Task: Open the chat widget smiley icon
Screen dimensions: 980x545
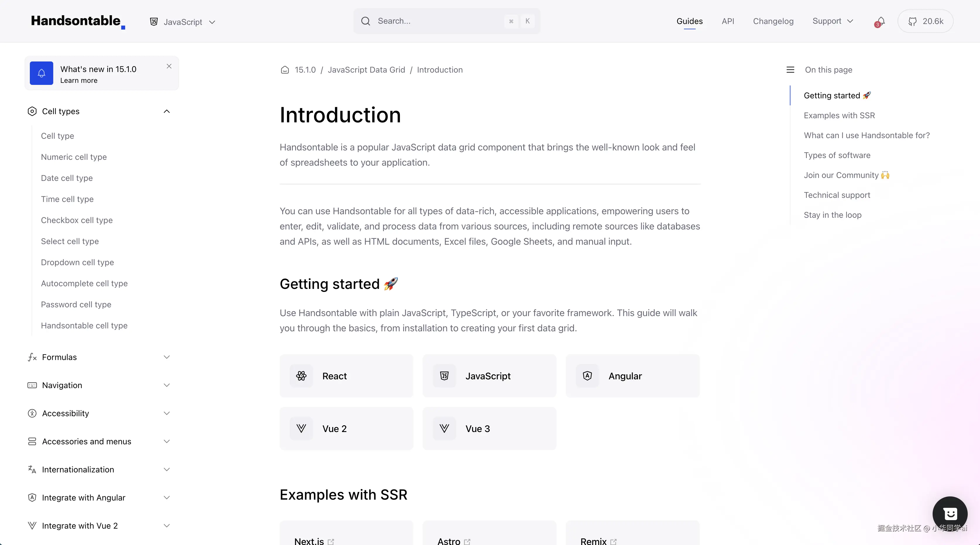Action: pos(950,514)
